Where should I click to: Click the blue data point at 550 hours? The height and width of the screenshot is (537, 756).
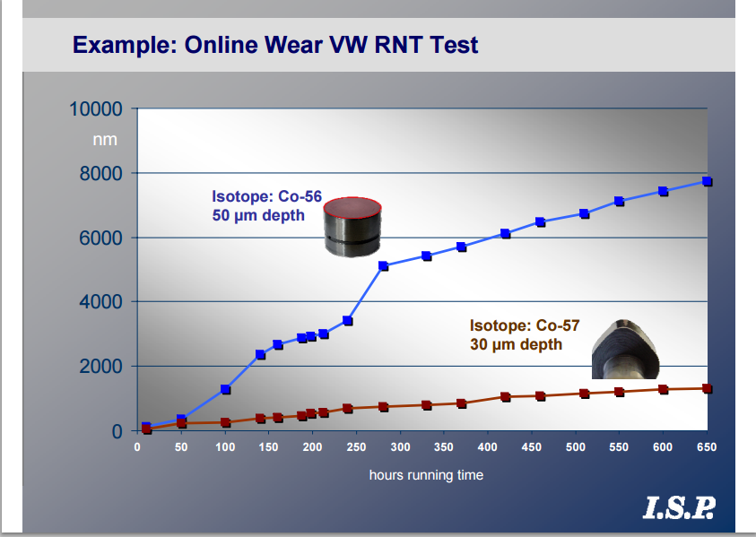pos(620,202)
